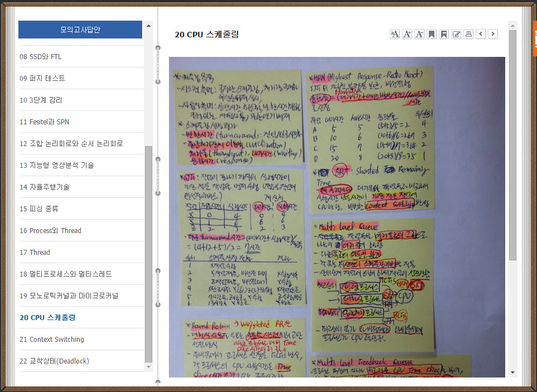Print the page with printer icon

[468, 34]
